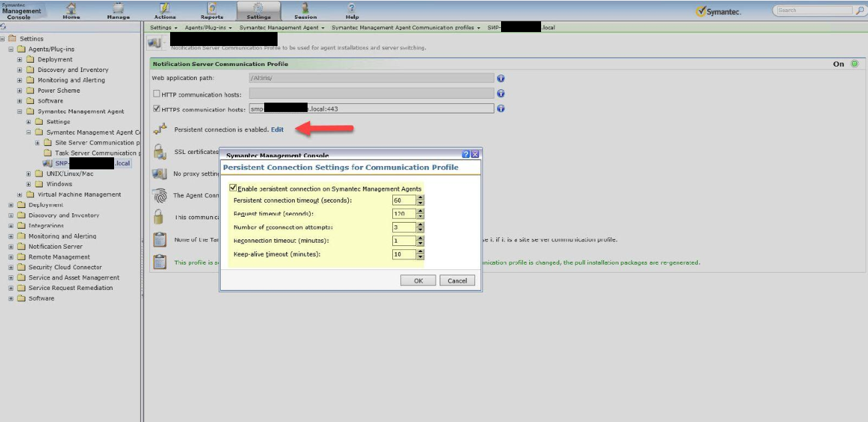This screenshot has height=422, width=868.
Task: Click the info icon for HTTPS communication hosts
Action: [500, 109]
